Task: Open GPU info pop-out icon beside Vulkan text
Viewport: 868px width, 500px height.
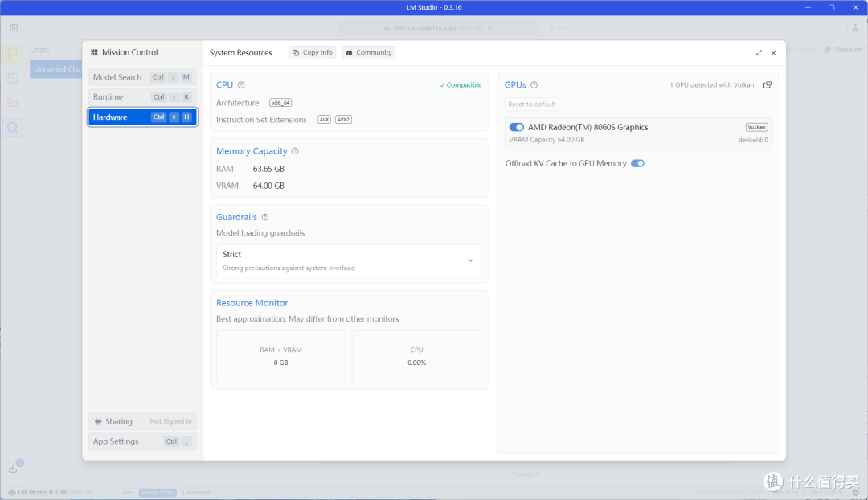Action: click(768, 84)
